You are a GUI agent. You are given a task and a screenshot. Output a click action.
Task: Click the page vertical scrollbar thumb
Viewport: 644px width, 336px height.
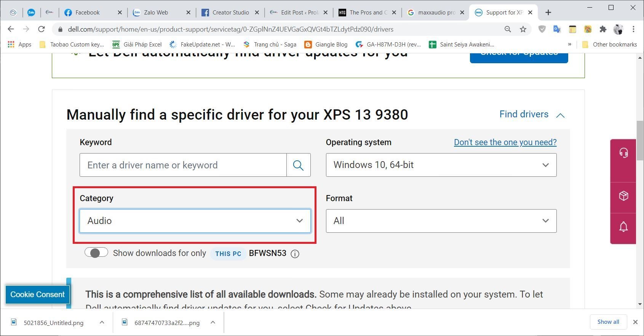[640, 140]
